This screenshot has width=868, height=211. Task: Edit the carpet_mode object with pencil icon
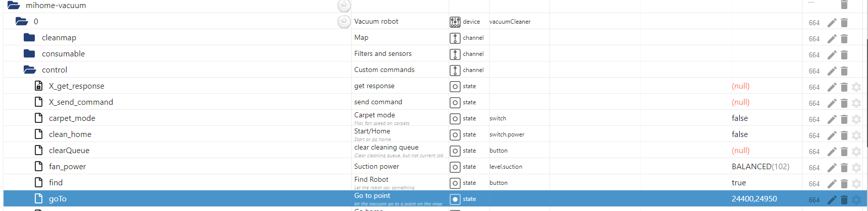coord(832,119)
